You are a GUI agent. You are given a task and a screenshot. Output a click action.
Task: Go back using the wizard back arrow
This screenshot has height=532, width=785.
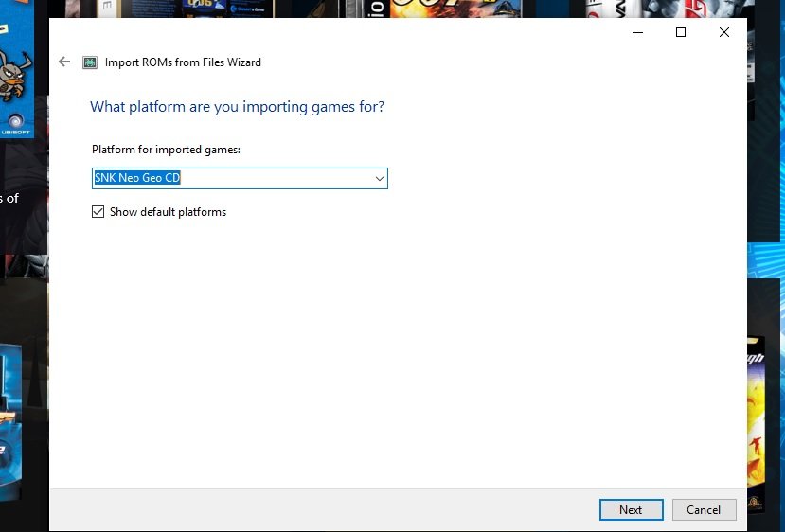tap(64, 62)
